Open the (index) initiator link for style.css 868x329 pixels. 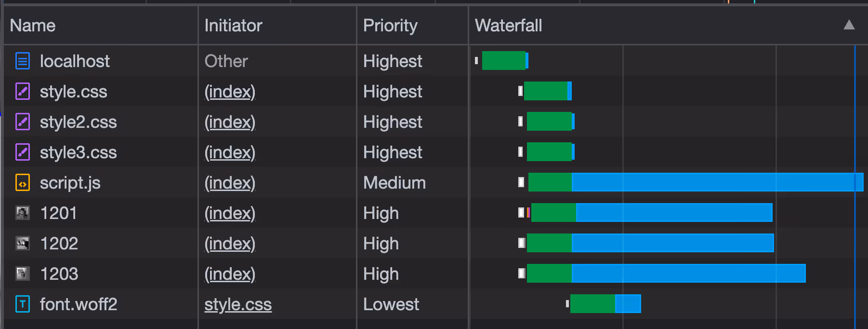[230, 92]
